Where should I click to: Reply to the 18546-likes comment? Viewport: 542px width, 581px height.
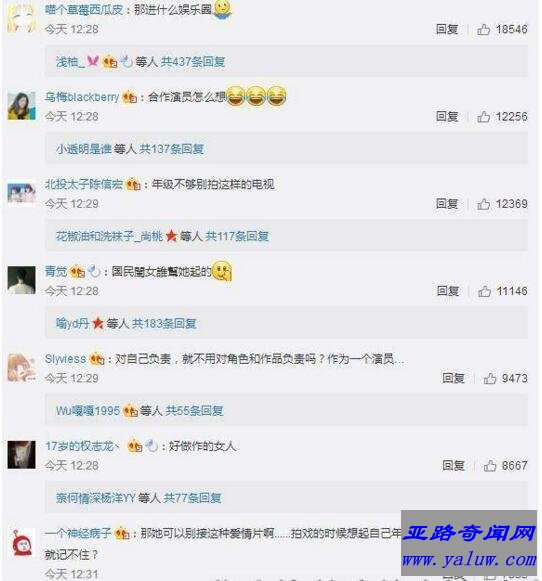pos(447,29)
